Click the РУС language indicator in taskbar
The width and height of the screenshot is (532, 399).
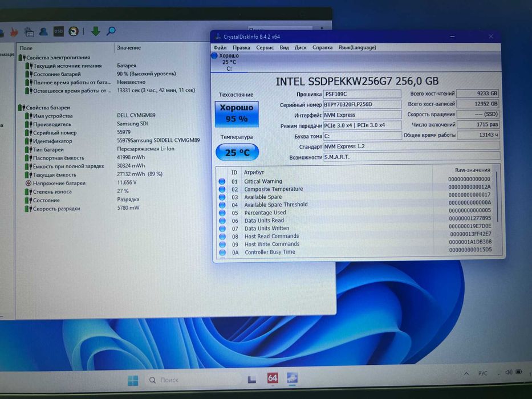click(x=482, y=373)
